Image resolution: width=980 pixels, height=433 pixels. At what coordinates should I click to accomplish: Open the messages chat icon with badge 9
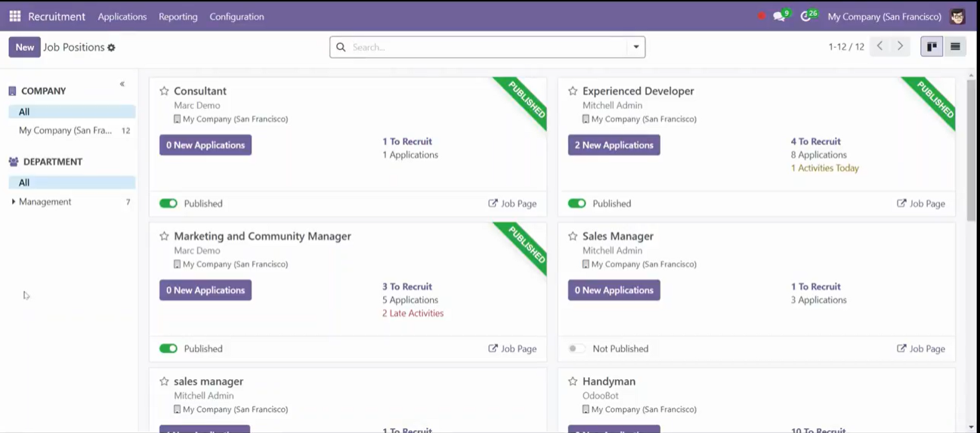pyautogui.click(x=781, y=16)
